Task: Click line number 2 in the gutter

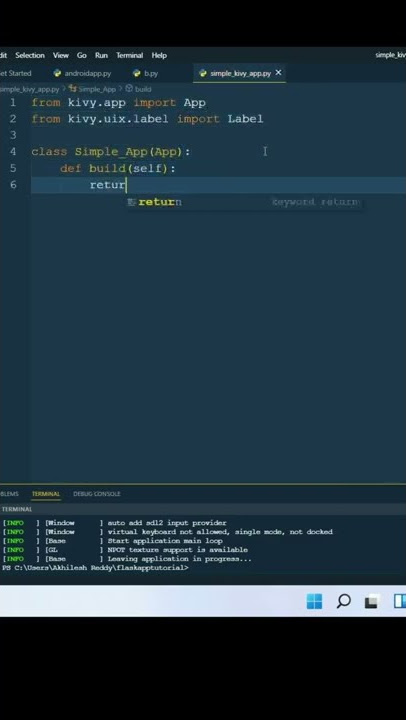Action: tap(13, 119)
